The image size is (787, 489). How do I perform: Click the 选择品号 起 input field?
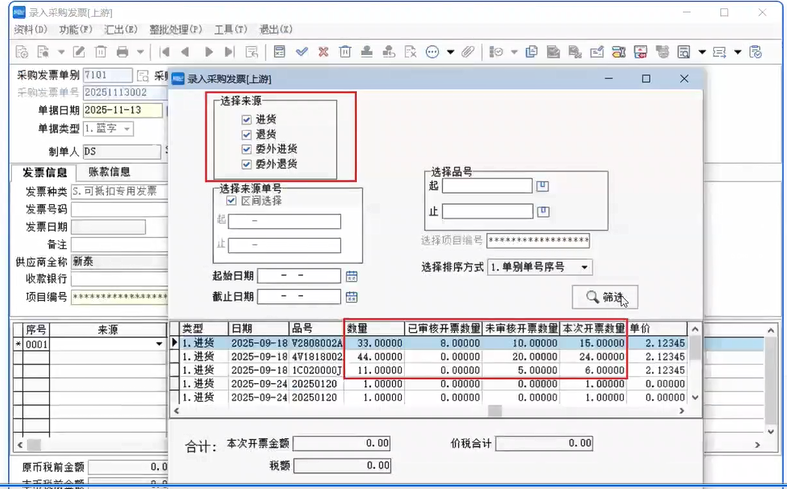click(487, 186)
